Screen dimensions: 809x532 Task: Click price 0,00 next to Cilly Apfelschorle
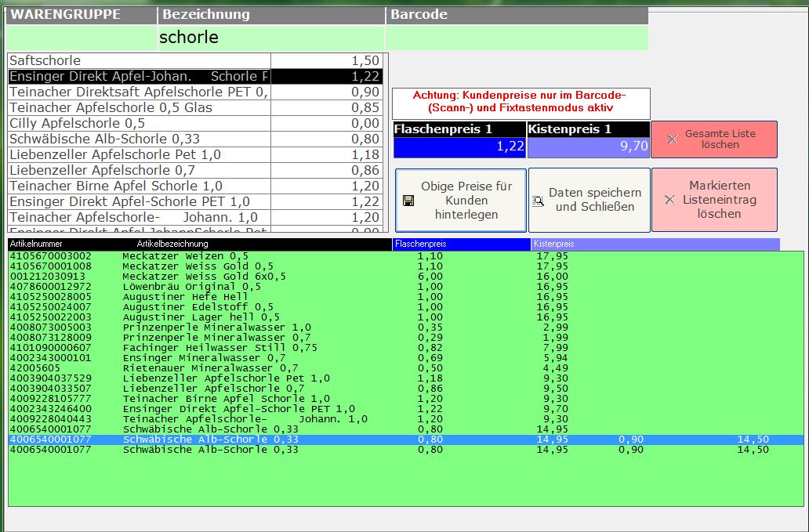(x=365, y=123)
